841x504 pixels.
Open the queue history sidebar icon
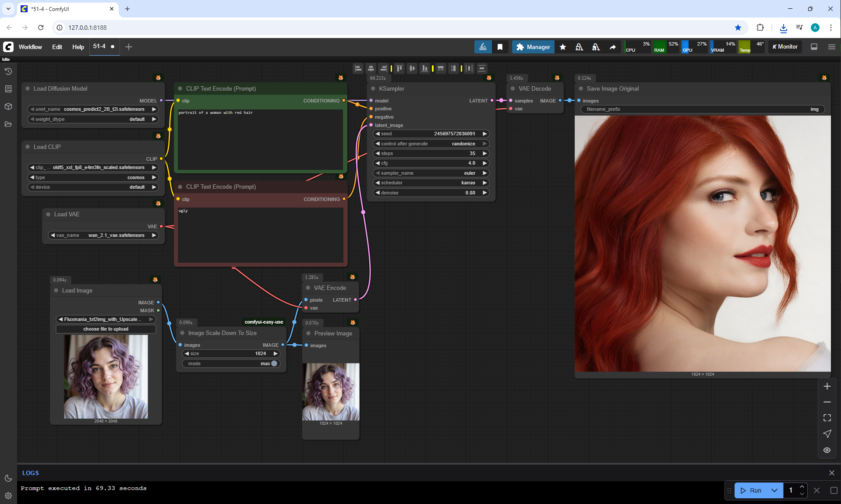8,71
